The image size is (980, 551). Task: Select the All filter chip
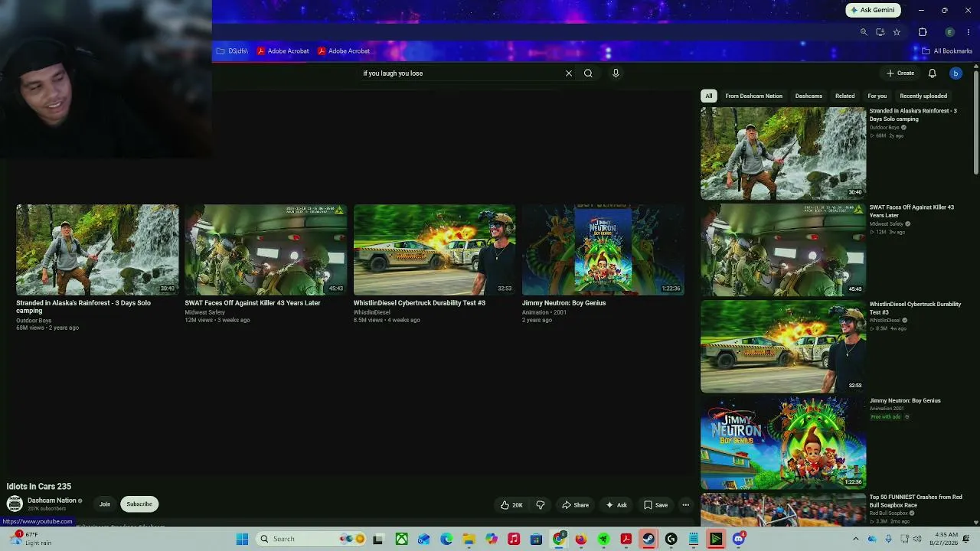point(709,96)
